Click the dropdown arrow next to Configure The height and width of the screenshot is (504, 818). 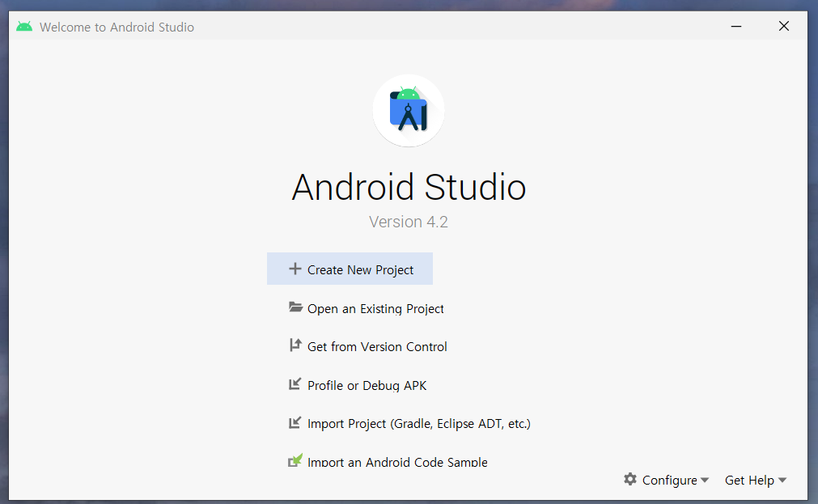[x=705, y=480]
